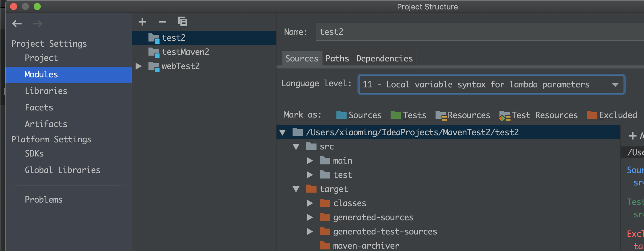
Task: Mark selected folder as Sources
Action: point(359,115)
